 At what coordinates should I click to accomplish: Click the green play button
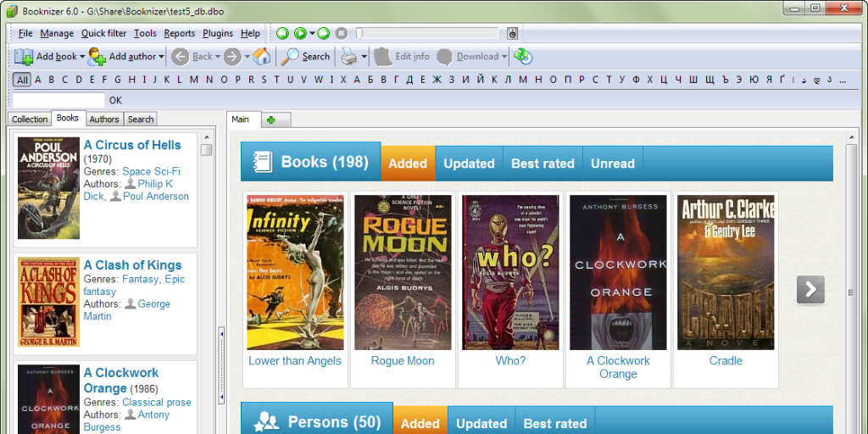point(300,34)
